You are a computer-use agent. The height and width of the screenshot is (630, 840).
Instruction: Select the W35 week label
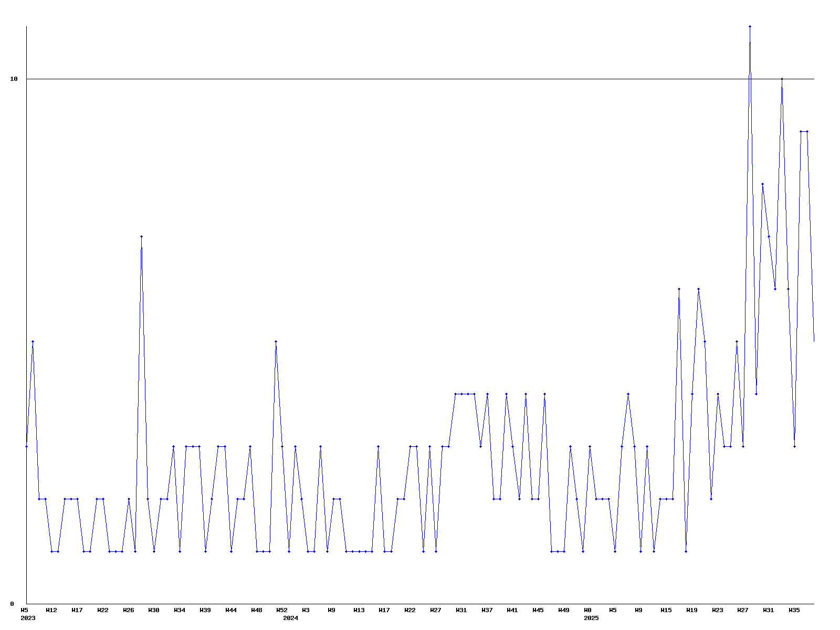pyautogui.click(x=794, y=610)
